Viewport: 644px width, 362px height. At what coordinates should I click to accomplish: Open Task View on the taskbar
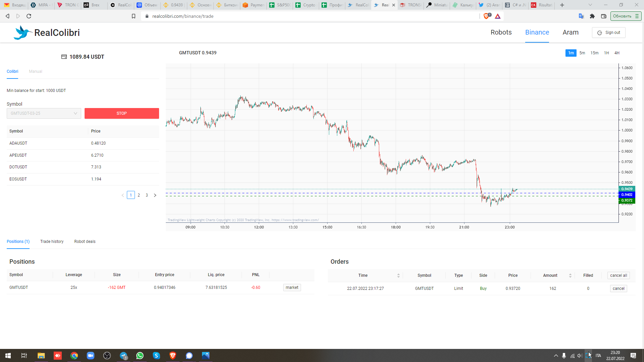pos(24,356)
